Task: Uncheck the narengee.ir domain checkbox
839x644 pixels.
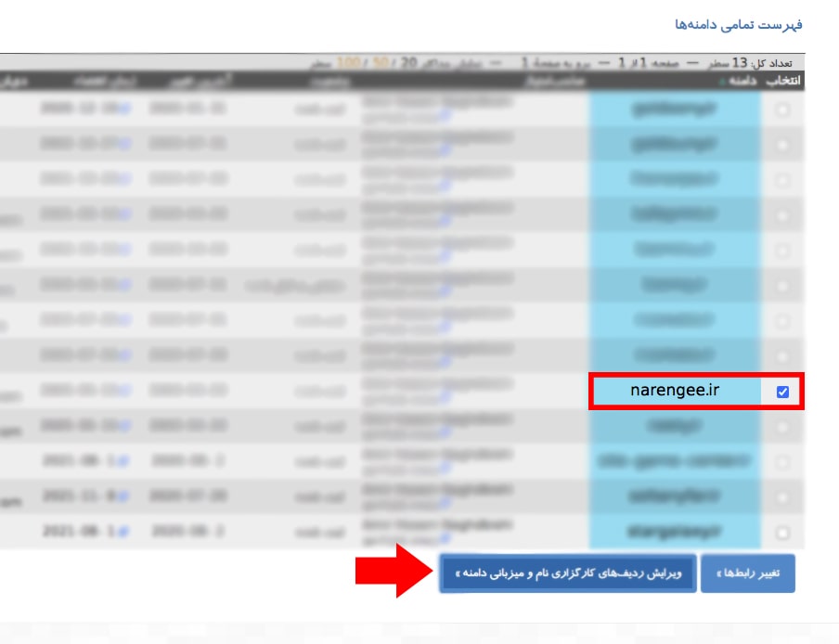Action: click(x=782, y=393)
